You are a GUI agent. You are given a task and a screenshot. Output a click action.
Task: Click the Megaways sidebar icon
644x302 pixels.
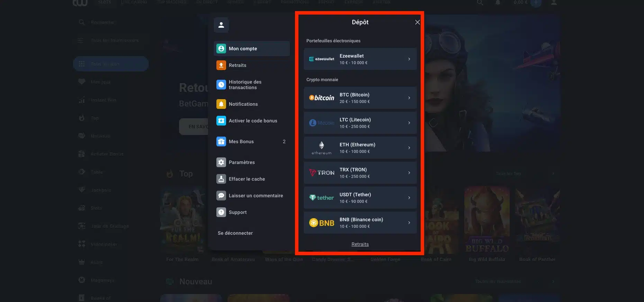[x=82, y=280]
